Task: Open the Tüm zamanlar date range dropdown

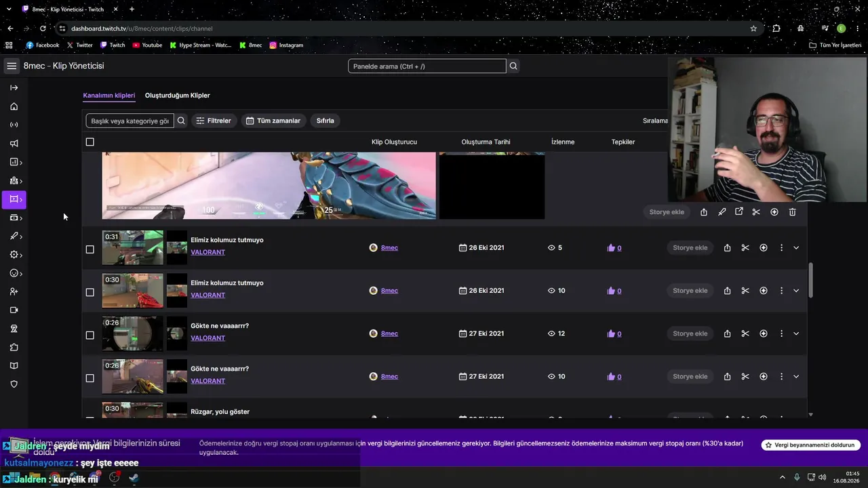Action: coord(273,121)
